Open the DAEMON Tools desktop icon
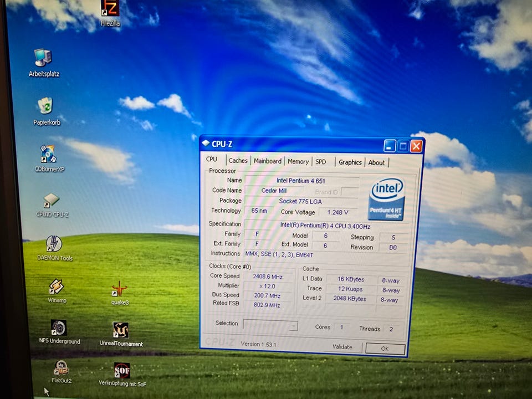This screenshot has height=399, width=532. click(55, 248)
